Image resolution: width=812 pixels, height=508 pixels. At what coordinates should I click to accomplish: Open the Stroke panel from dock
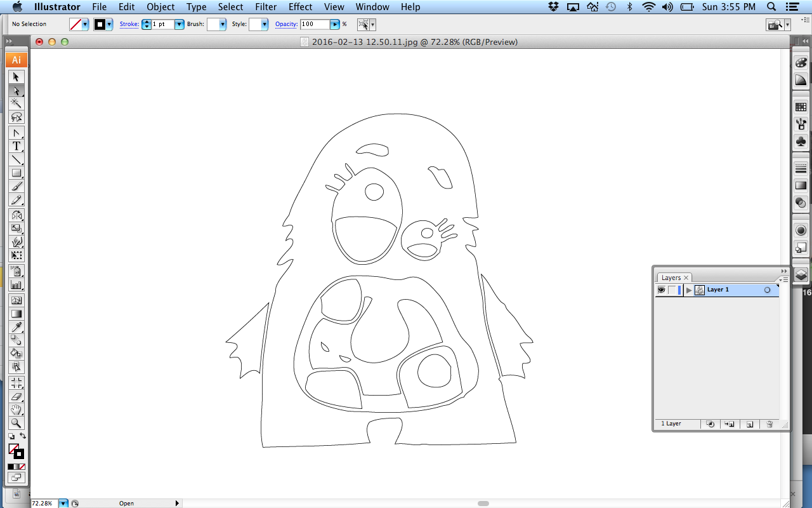pos(801,168)
